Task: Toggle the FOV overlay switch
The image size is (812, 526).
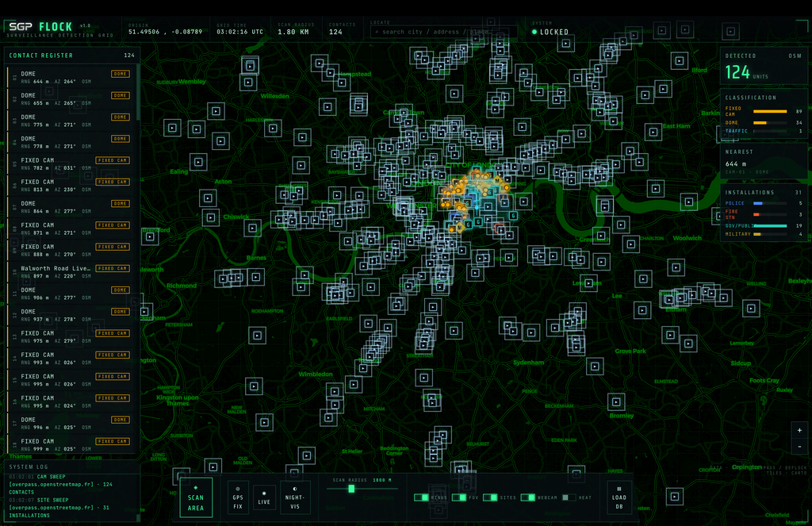Action: click(459, 497)
